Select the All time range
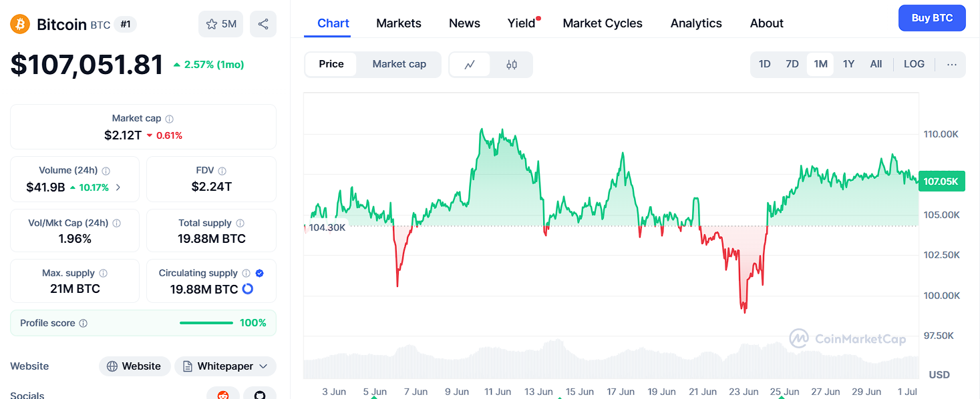Viewport: 980px width, 399px height. tap(876, 65)
